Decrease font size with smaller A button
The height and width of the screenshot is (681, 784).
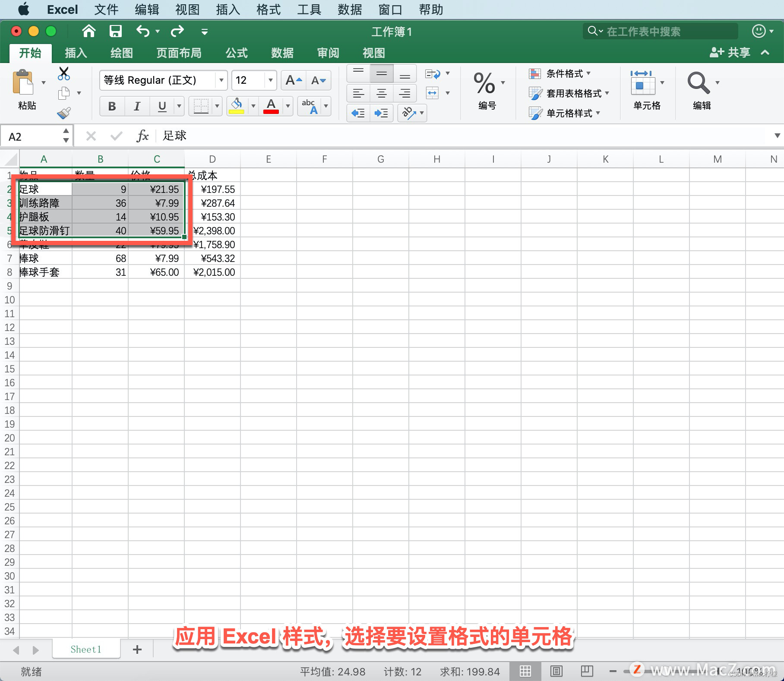(319, 80)
